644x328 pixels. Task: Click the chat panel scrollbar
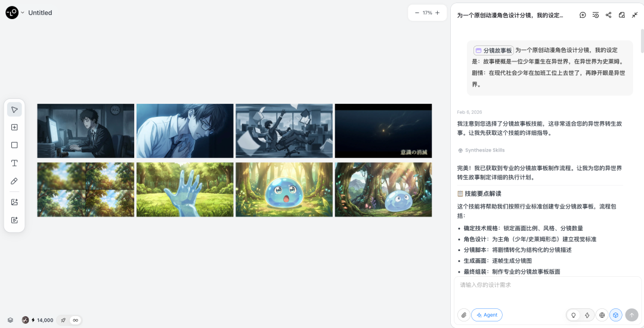(642, 41)
